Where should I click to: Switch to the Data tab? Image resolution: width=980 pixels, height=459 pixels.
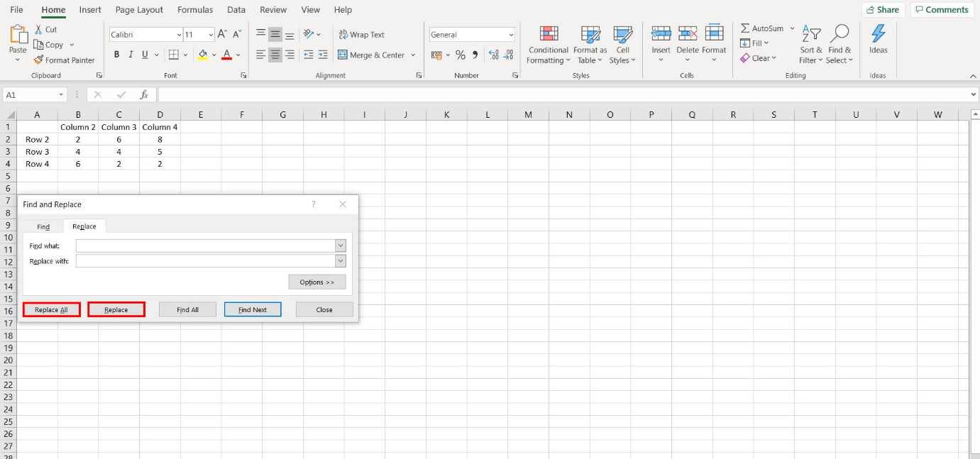pyautogui.click(x=236, y=10)
